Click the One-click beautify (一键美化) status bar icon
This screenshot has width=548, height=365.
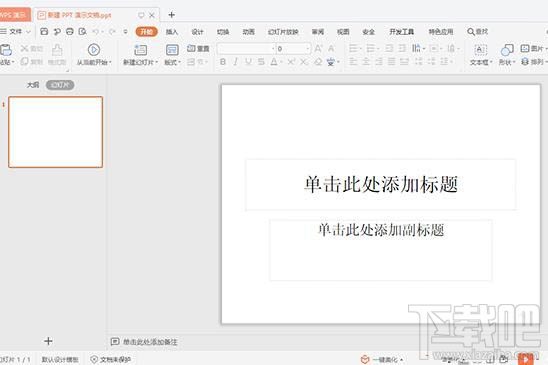click(x=365, y=359)
